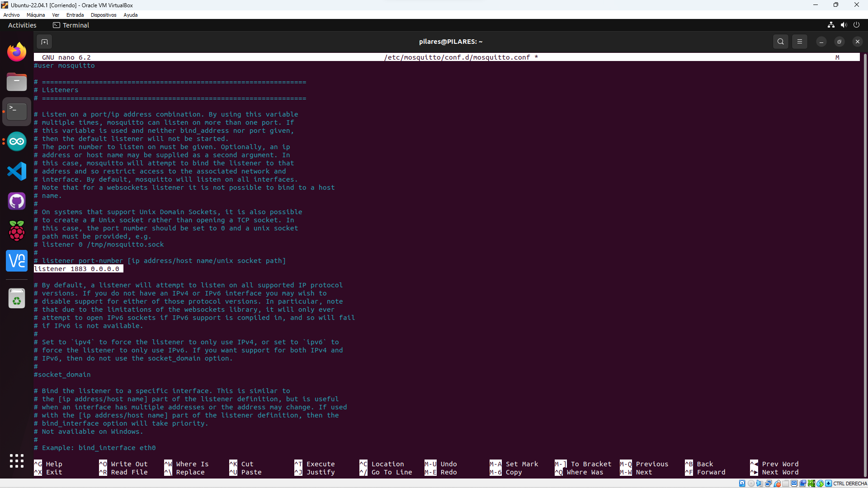Click the terminal search icon
This screenshot has width=868, height=488.
pyautogui.click(x=780, y=42)
